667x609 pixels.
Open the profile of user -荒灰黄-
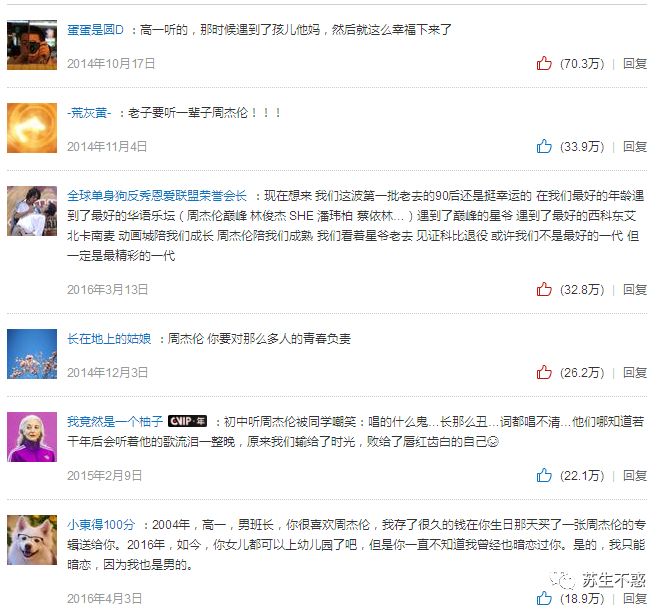(x=89, y=112)
